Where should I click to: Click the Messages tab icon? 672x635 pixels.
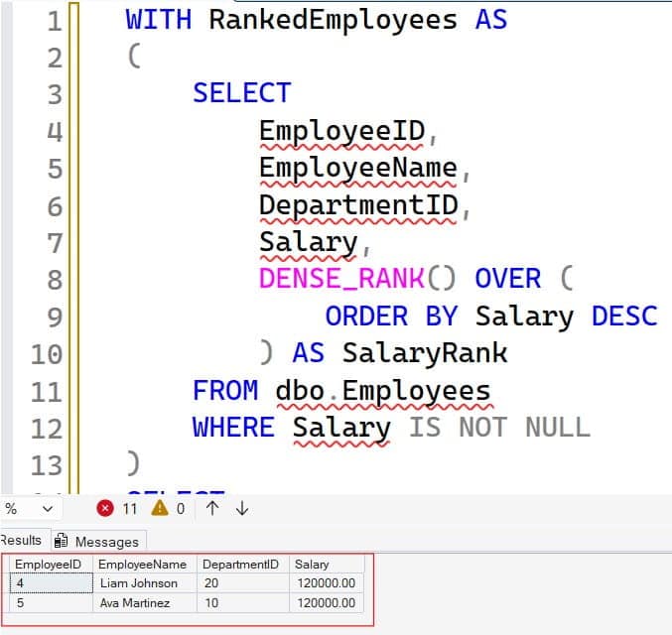click(x=61, y=541)
